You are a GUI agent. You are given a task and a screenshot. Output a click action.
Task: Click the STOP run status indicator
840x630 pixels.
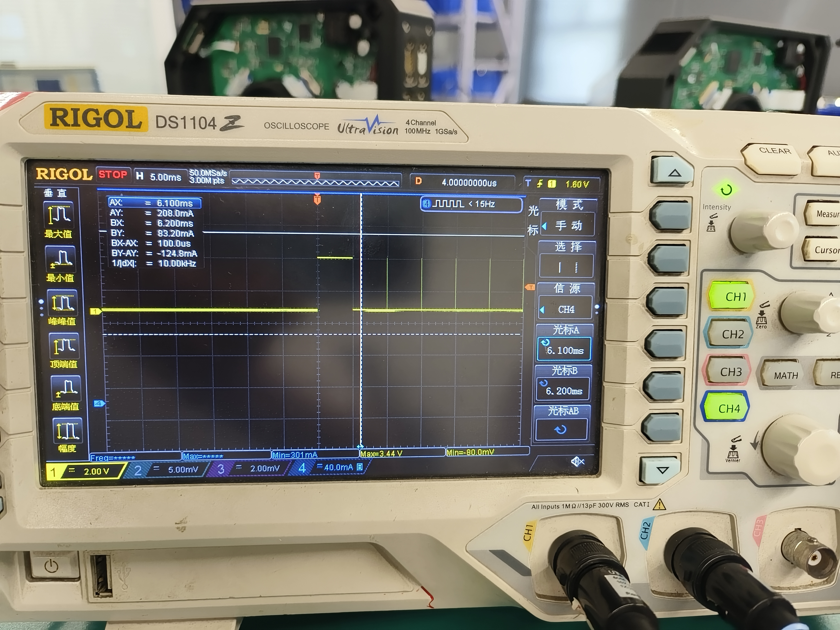pos(113,174)
